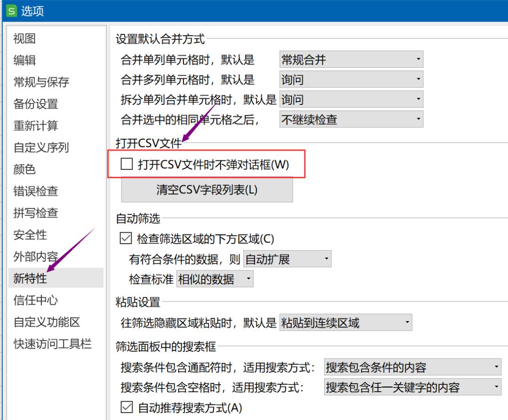
Task: Toggle the 自动推荐搜索方式 checkbox
Action: 125,408
